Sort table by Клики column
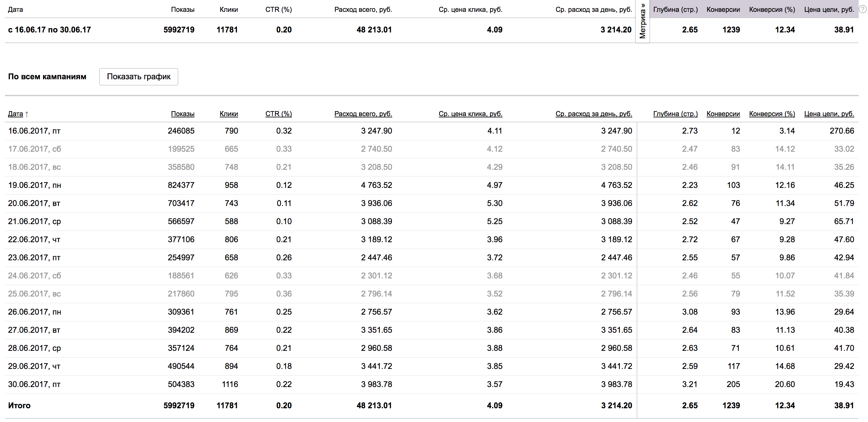868x422 pixels. coord(229,114)
